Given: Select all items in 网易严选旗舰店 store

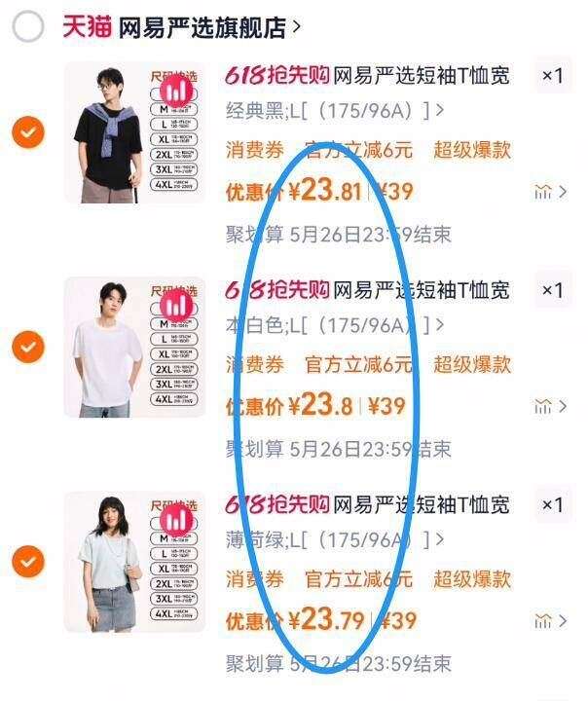Looking at the screenshot, I should (x=28, y=27).
